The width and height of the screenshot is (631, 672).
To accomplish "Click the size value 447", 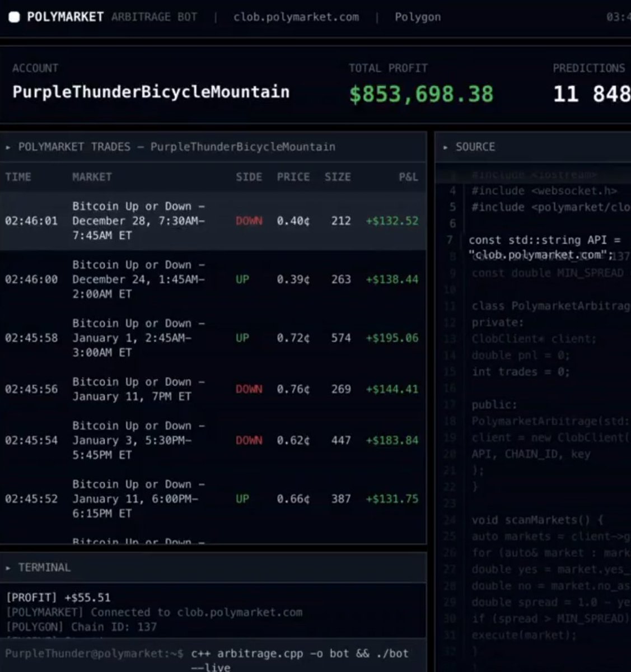I will pos(341,441).
